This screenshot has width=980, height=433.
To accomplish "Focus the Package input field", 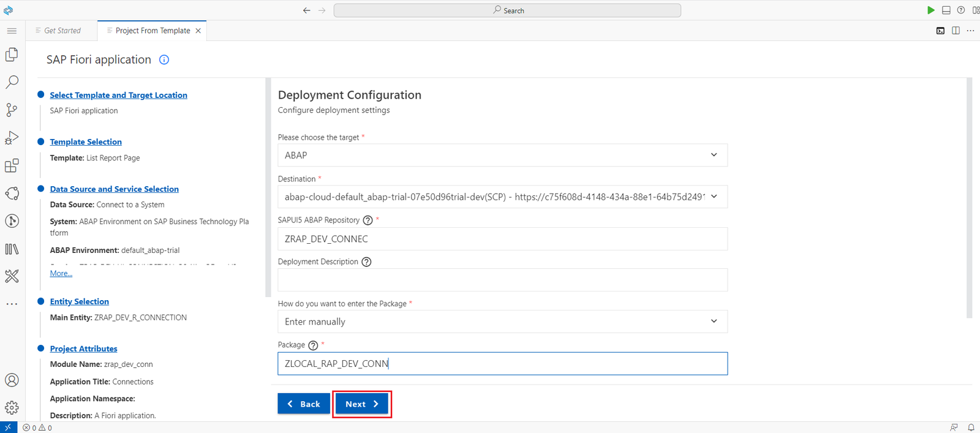I will coord(502,363).
